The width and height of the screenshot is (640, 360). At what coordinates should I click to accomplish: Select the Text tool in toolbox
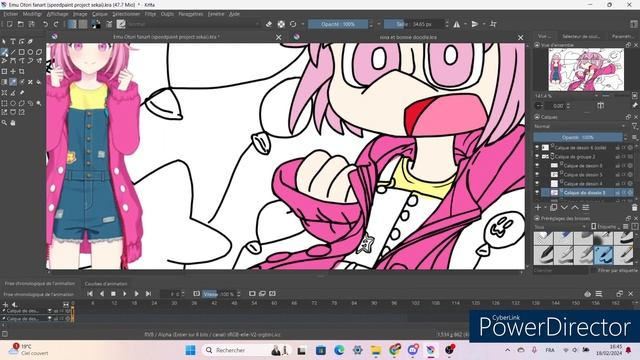click(13, 42)
